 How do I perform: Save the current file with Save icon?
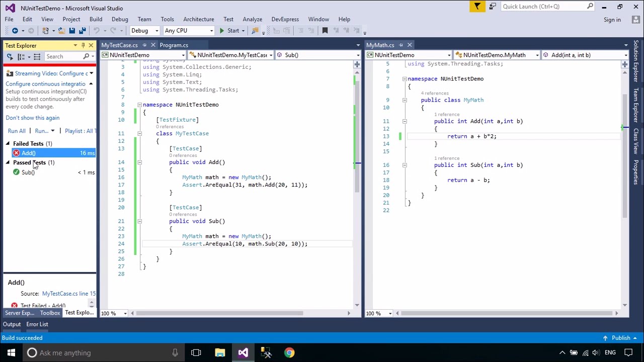(72, 31)
